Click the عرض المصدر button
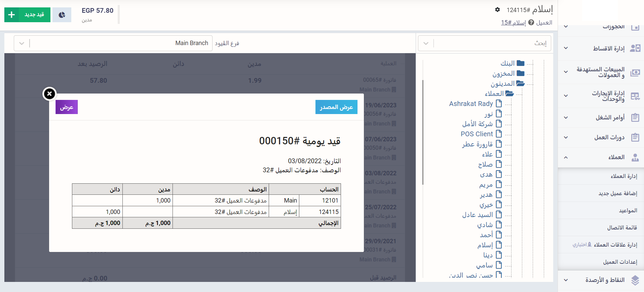The height and width of the screenshot is (292, 644). tap(336, 107)
